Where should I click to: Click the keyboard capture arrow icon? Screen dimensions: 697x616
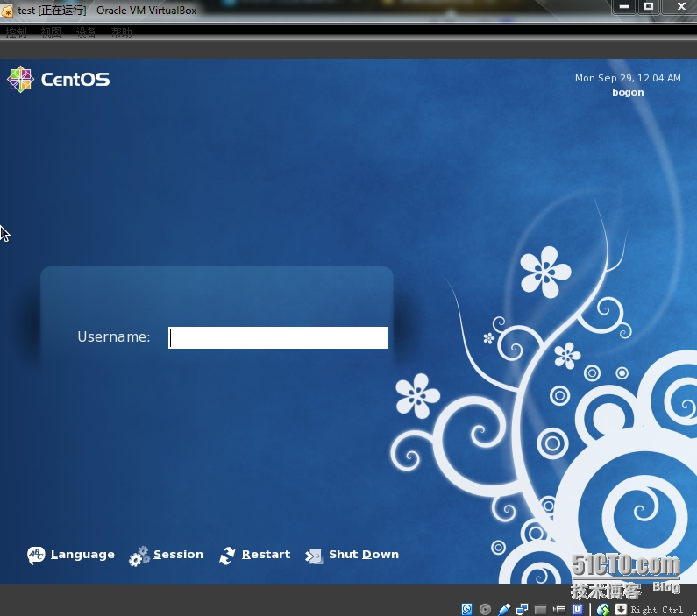621,609
